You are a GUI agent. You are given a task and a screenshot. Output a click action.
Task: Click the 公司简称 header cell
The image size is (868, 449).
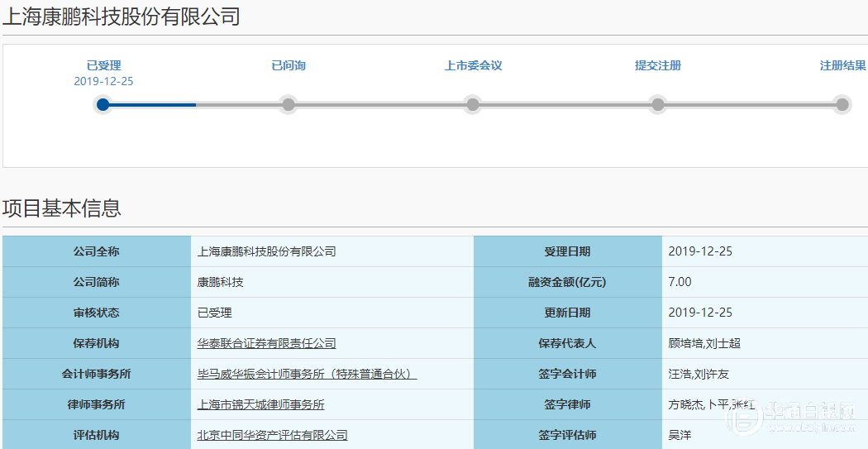pos(97,282)
